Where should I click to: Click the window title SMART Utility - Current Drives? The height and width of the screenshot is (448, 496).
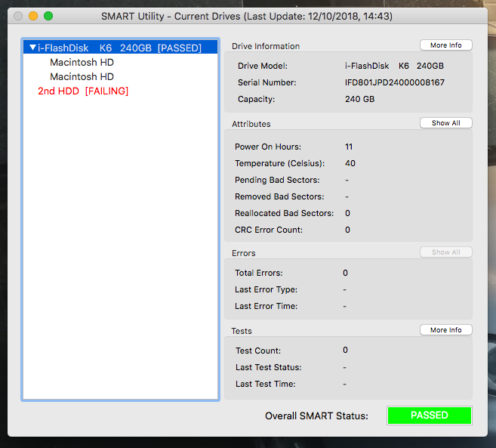click(247, 16)
